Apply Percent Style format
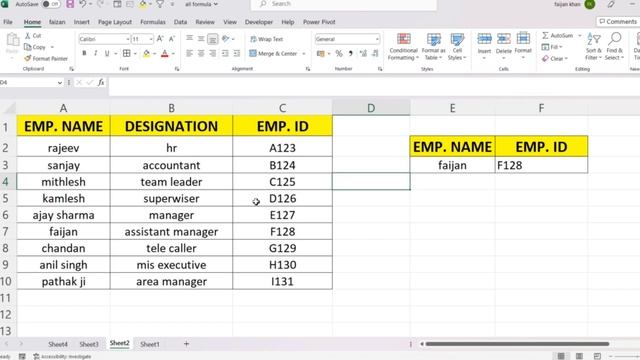The width and height of the screenshot is (640, 360). point(339,53)
